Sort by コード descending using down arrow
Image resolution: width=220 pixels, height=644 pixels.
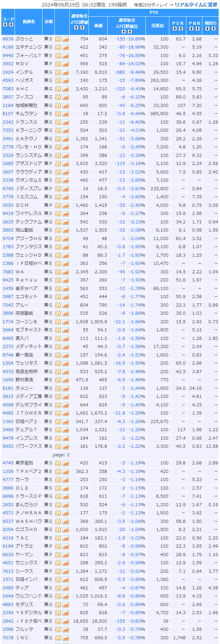pyautogui.click(x=11, y=25)
